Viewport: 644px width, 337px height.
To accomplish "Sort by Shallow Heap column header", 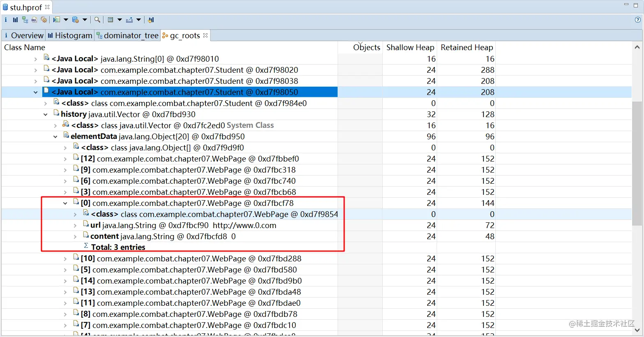I will click(x=409, y=47).
